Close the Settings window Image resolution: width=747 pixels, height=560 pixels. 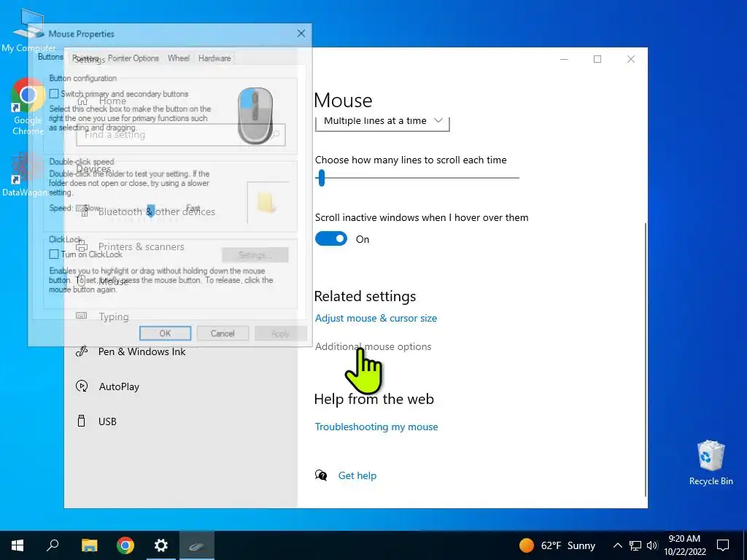point(631,59)
